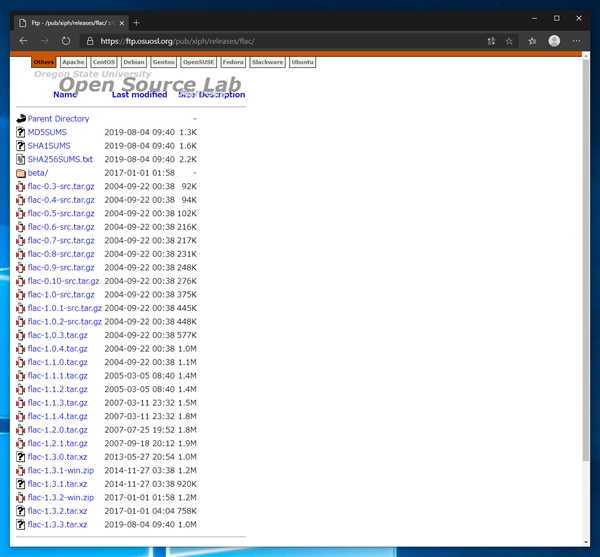Close the Ftp tab with its X
Viewport: 600px width, 557px height.
122,23
